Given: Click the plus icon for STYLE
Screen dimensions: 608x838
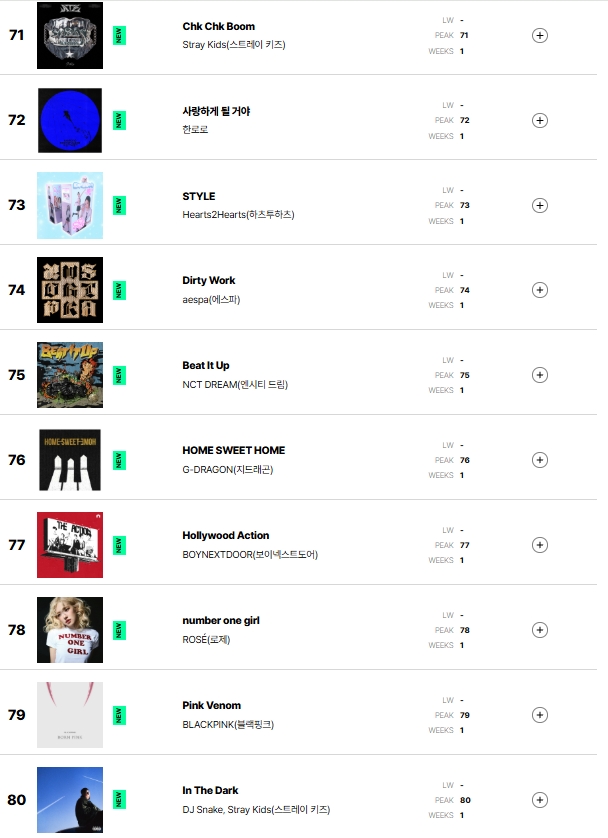Looking at the screenshot, I should coord(540,205).
